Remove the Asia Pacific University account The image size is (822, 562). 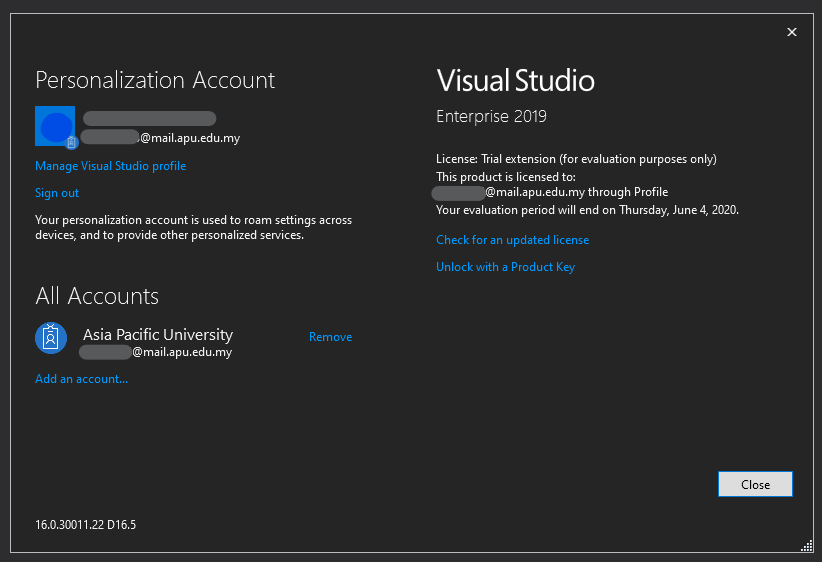pyautogui.click(x=330, y=337)
